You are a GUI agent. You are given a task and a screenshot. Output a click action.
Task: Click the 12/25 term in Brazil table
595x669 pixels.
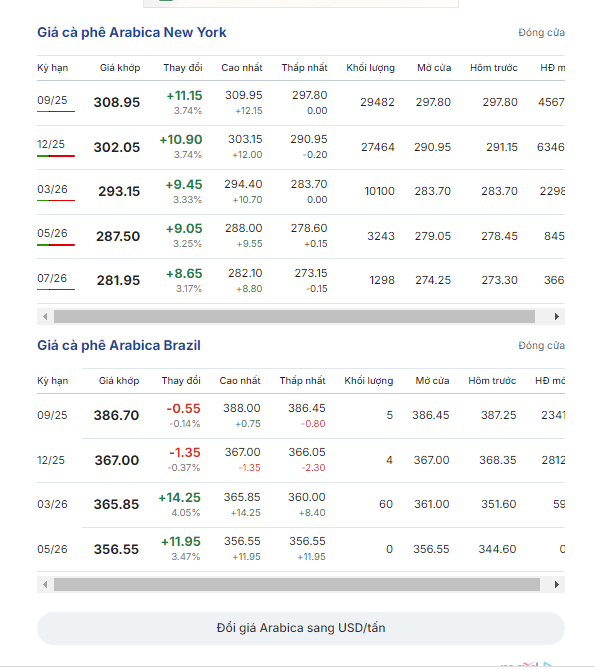(51, 460)
